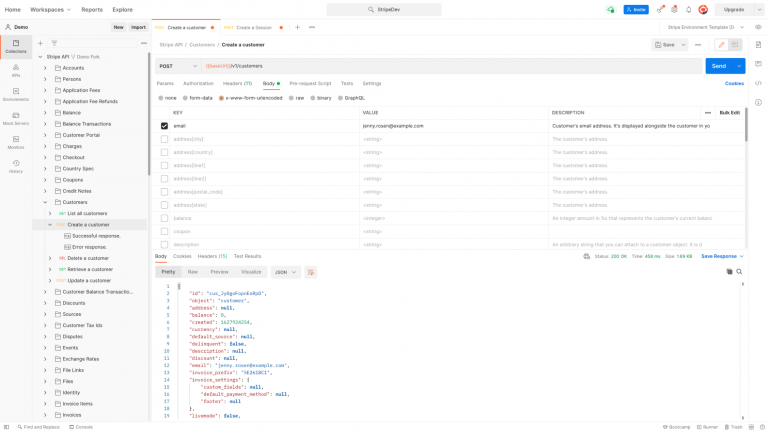The image size is (768, 432).
Task: Click the comment icon next to the pencil
Action: pyautogui.click(x=735, y=45)
